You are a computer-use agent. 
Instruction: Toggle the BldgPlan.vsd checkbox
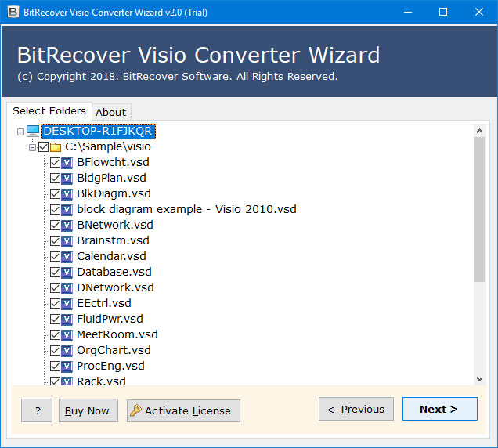pos(56,179)
